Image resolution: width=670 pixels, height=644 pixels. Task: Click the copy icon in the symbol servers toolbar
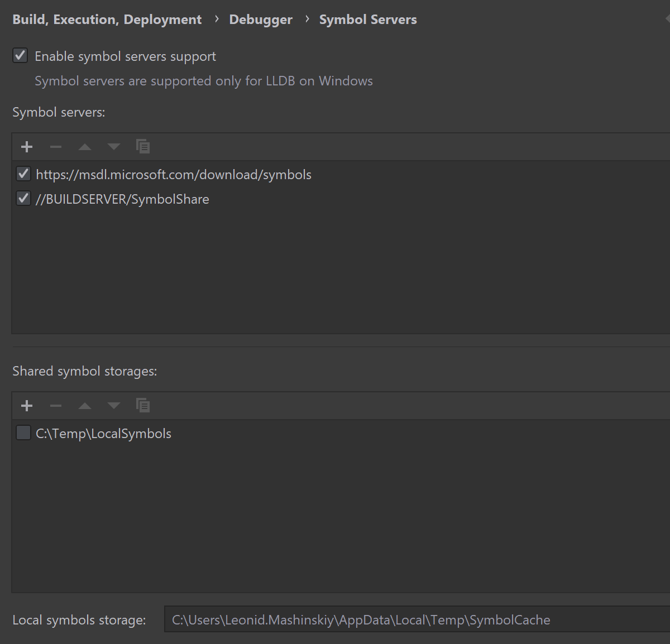coord(143,146)
